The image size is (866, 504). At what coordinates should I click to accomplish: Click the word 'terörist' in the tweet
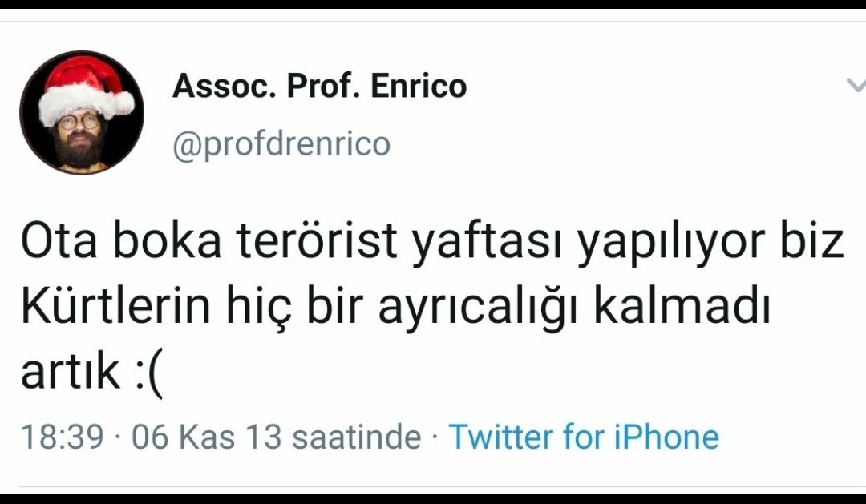point(317,242)
